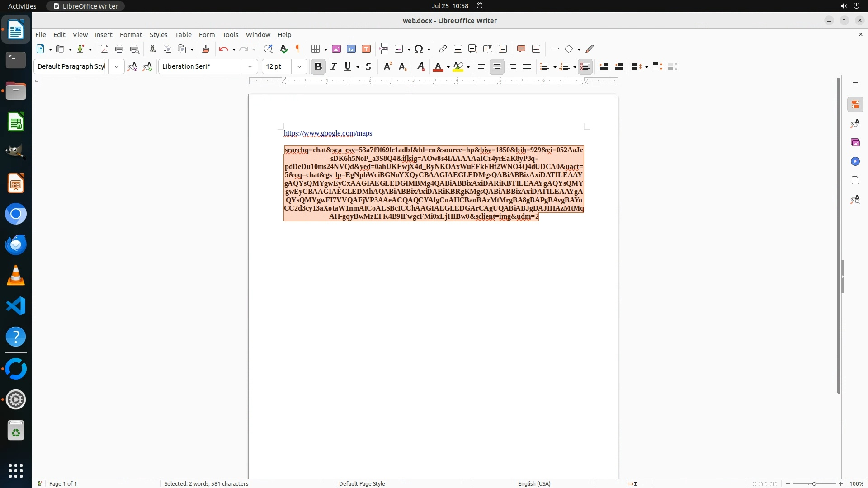This screenshot has height=488, width=868.
Task: Click the Insert Hyperlink icon
Action: 443,49
